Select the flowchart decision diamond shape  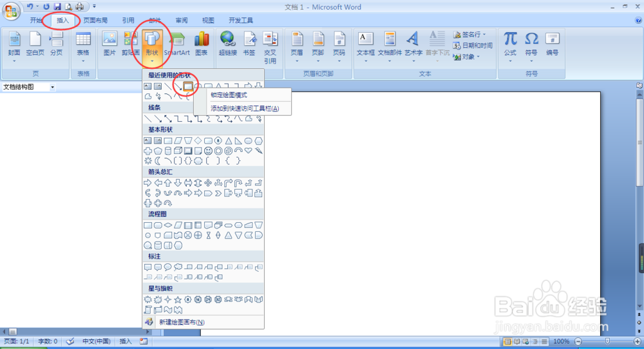[168, 225]
